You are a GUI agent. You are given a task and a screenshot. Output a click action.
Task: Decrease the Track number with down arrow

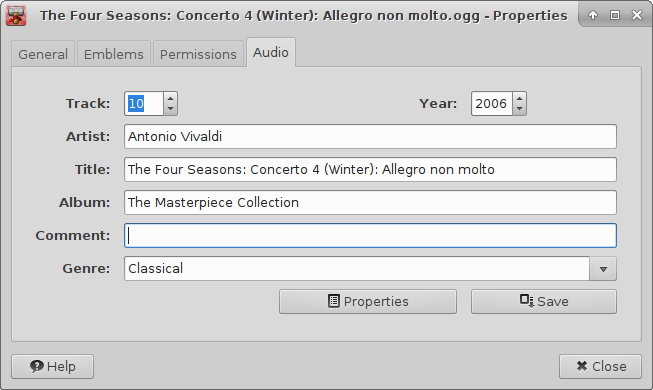click(x=170, y=109)
